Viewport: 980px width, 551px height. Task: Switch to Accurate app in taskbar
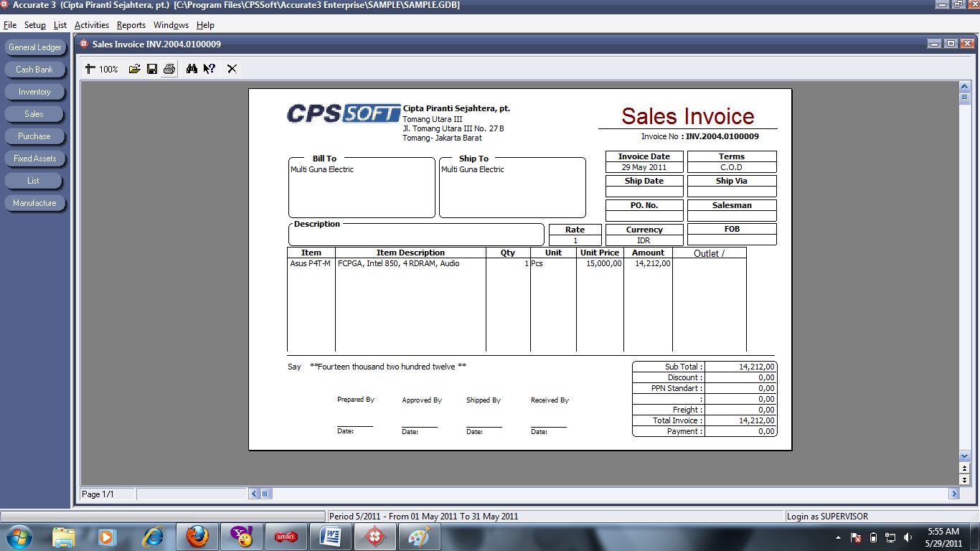375,537
